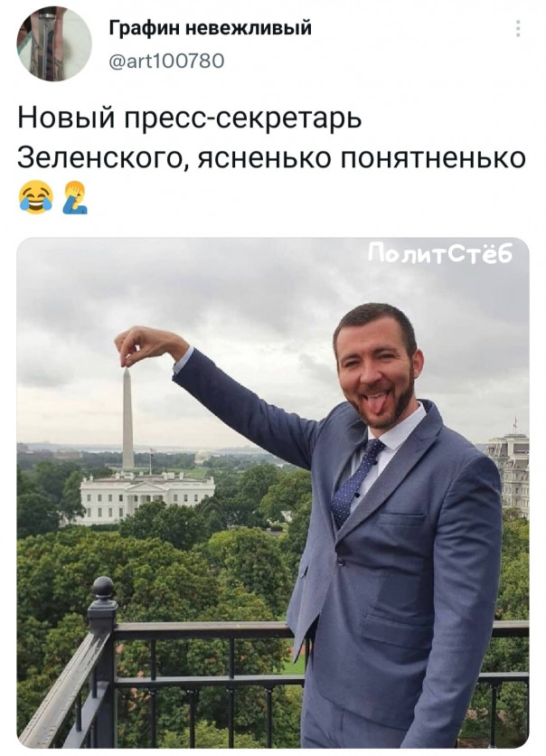Open the display name Графин невежливый
The width and height of the screenshot is (546, 756).
pos(211,28)
